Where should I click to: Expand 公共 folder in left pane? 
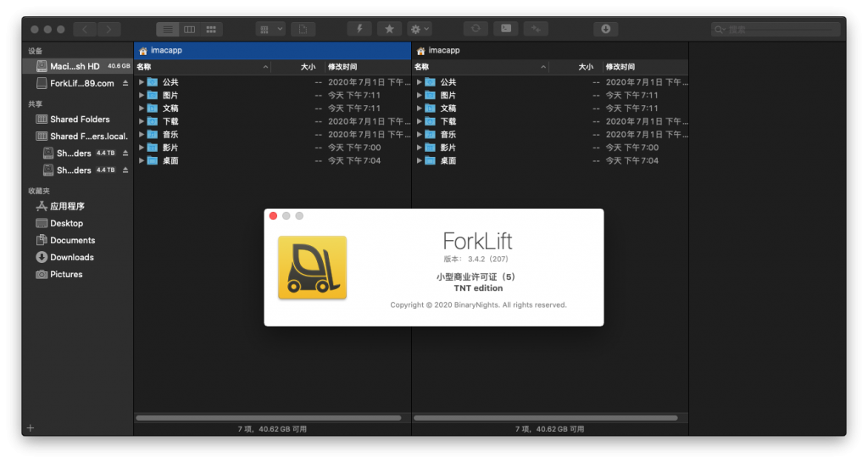click(x=142, y=82)
